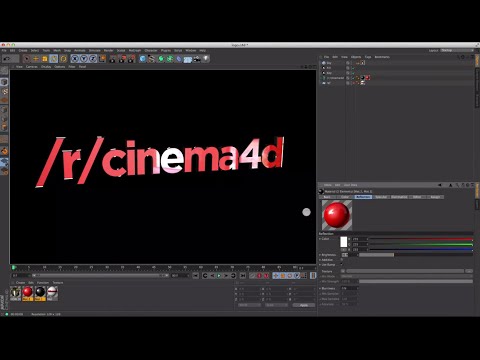Open the Render menu
Viewport: 480px width, 360px height.
click(108, 51)
